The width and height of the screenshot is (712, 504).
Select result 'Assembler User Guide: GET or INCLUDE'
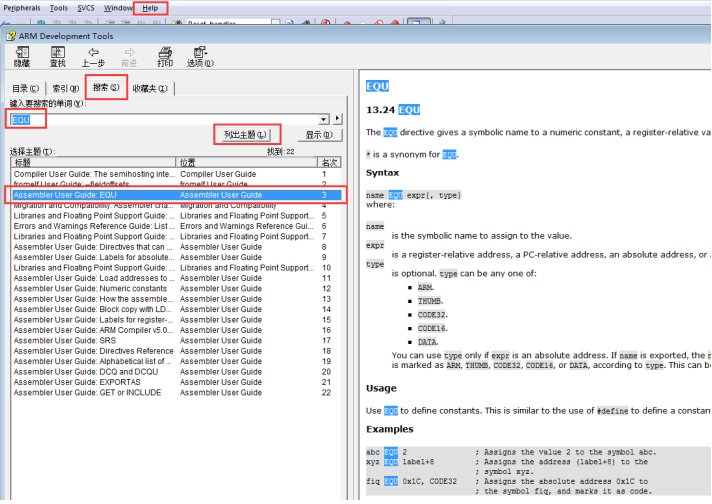tap(176, 393)
